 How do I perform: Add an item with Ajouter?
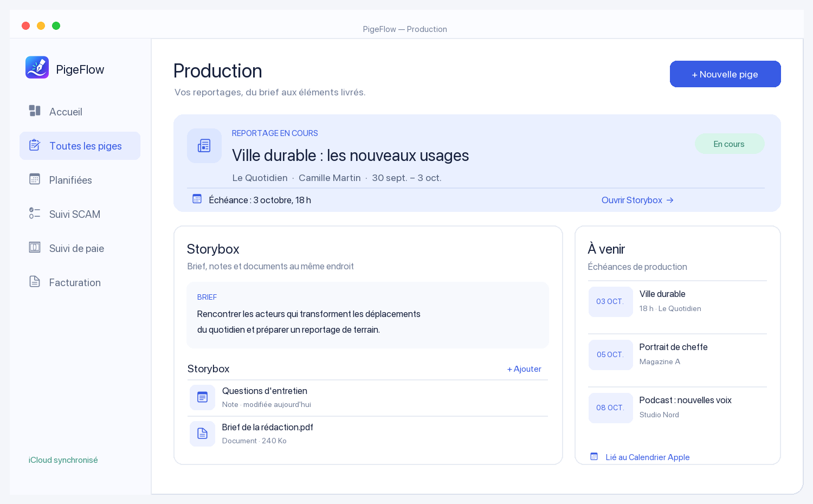click(524, 369)
